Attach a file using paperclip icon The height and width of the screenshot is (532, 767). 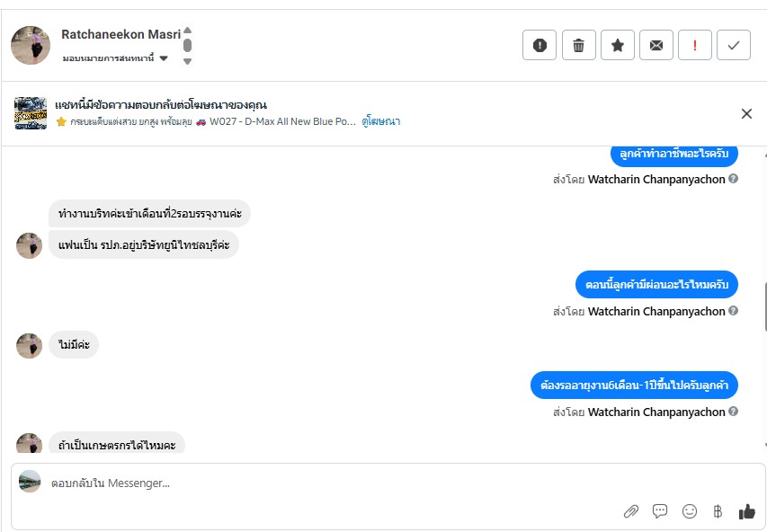(x=631, y=511)
